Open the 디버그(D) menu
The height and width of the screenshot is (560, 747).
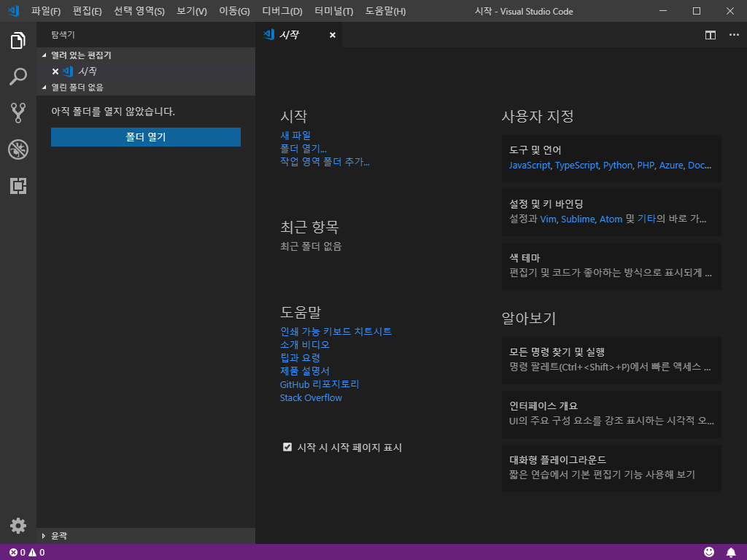[282, 11]
